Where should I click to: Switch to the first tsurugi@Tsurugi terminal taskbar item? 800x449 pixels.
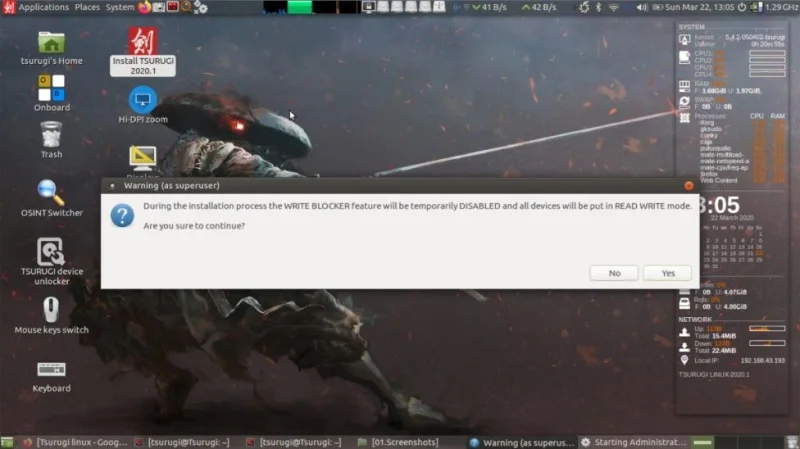click(183, 442)
